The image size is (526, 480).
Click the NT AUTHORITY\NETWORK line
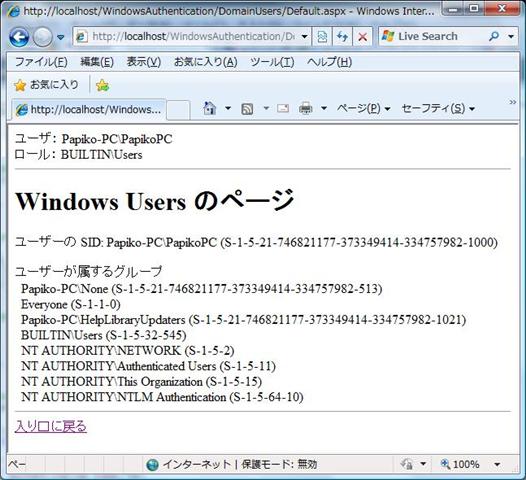(x=128, y=351)
